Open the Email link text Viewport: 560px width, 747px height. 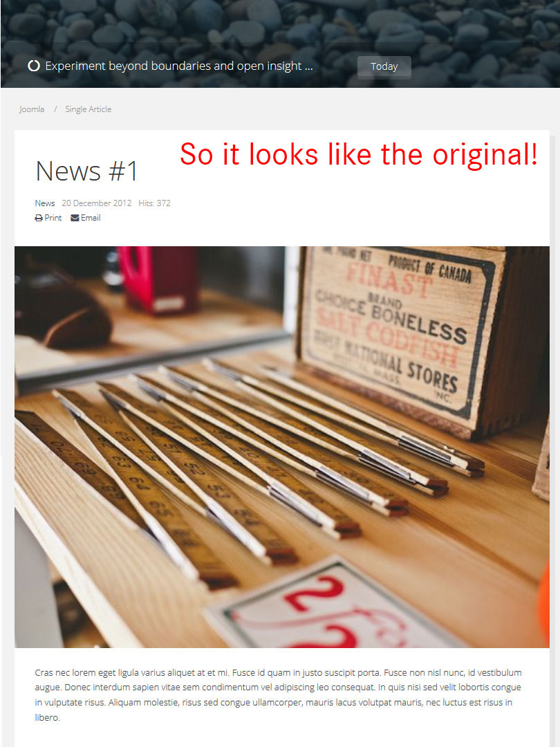[x=91, y=218]
